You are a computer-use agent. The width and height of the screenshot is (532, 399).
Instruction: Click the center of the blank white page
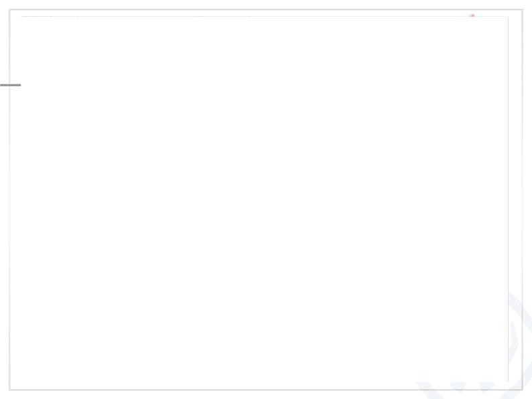(265, 200)
